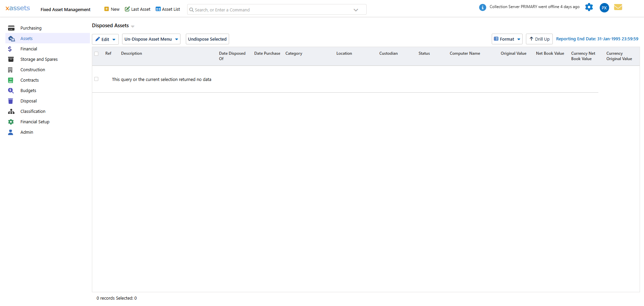This screenshot has height=306, width=644.
Task: Select the Budgets sidebar icon
Action: point(11,90)
